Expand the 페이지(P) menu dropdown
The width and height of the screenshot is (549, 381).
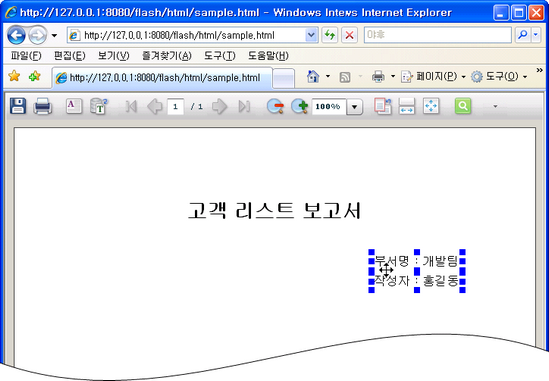[x=464, y=76]
